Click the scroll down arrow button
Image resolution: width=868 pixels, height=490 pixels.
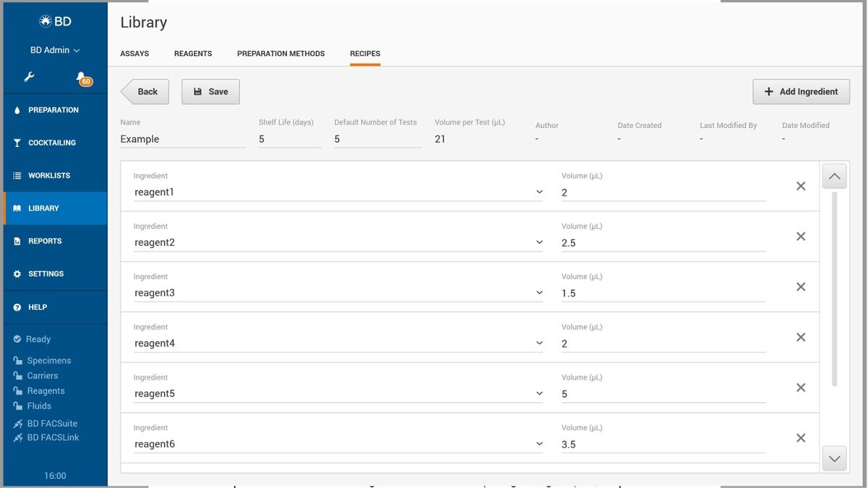[x=835, y=459]
